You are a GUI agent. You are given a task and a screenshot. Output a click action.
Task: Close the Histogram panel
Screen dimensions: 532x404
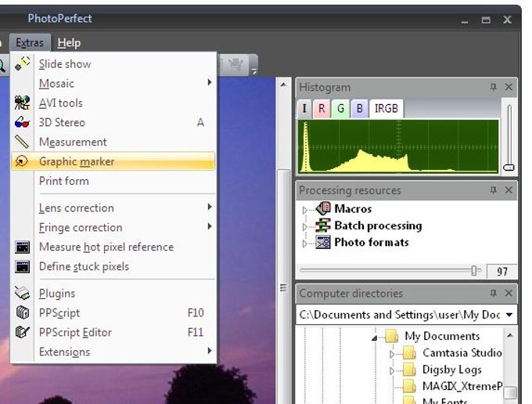(x=509, y=87)
